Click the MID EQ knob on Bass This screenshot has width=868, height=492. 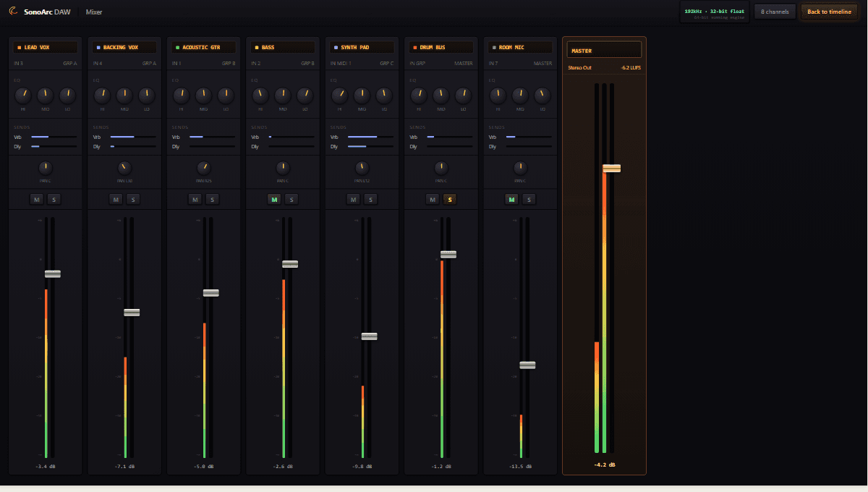[x=283, y=95]
